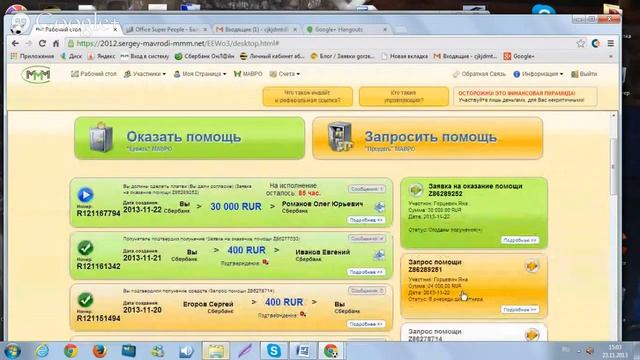Screen dimensions: 640x360
Task: Open the Рабочий стол menu item
Action: pyautogui.click(x=94, y=74)
